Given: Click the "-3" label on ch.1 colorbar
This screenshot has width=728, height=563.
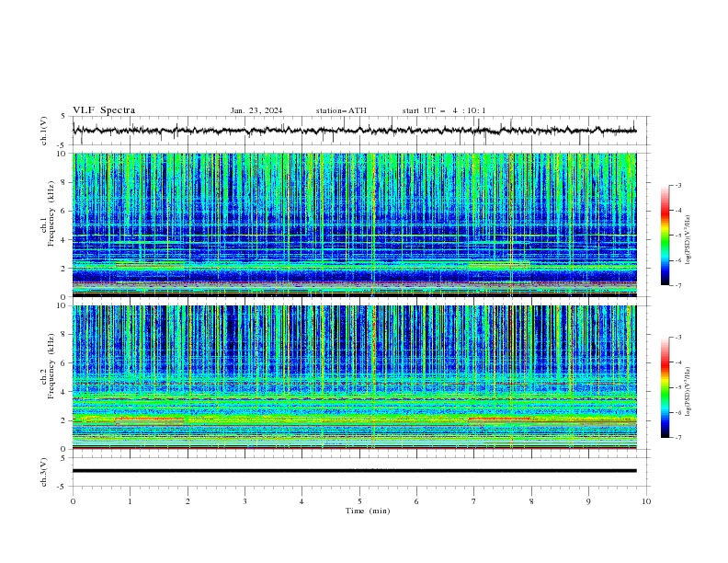Looking at the screenshot, I should click(x=678, y=185).
